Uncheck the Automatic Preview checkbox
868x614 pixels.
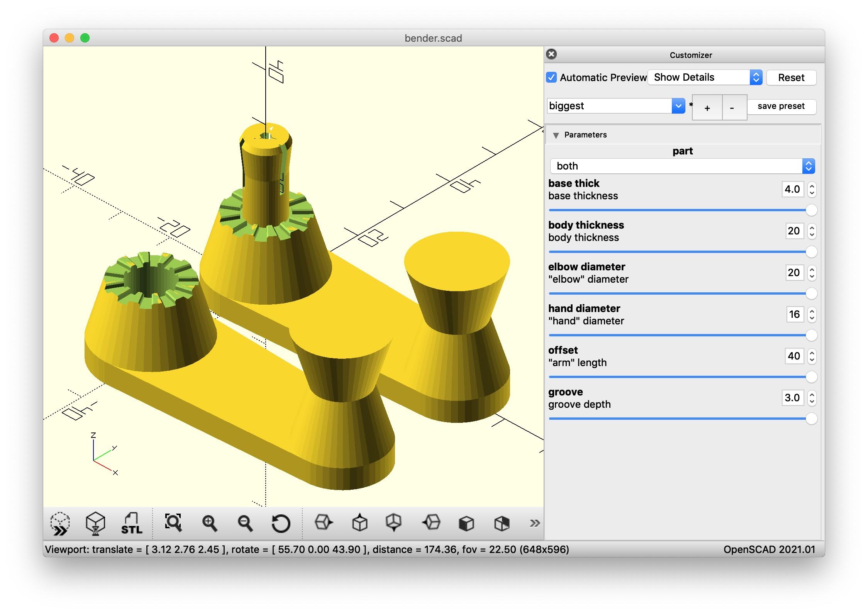[x=551, y=77]
